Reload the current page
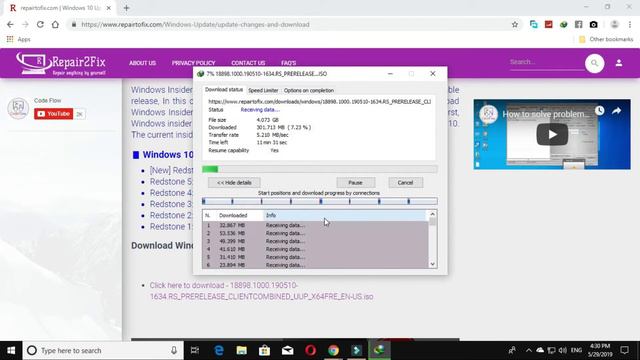640x360 pixels. 40,24
